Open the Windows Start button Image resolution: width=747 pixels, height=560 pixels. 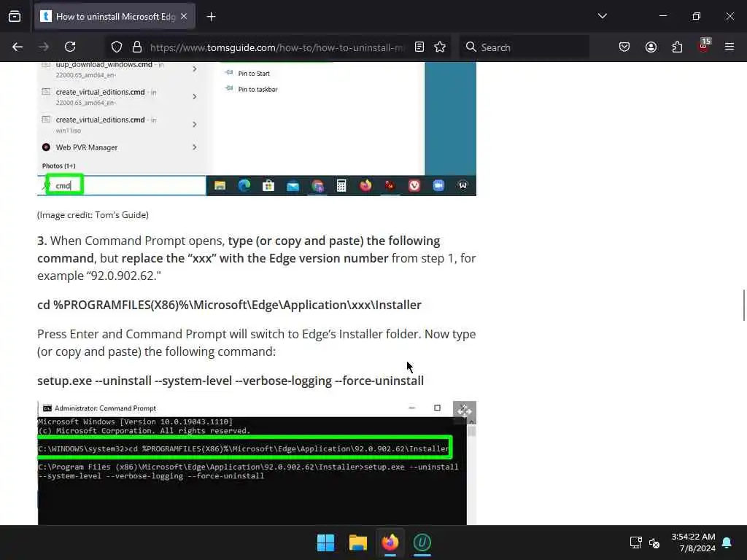tap(326, 542)
